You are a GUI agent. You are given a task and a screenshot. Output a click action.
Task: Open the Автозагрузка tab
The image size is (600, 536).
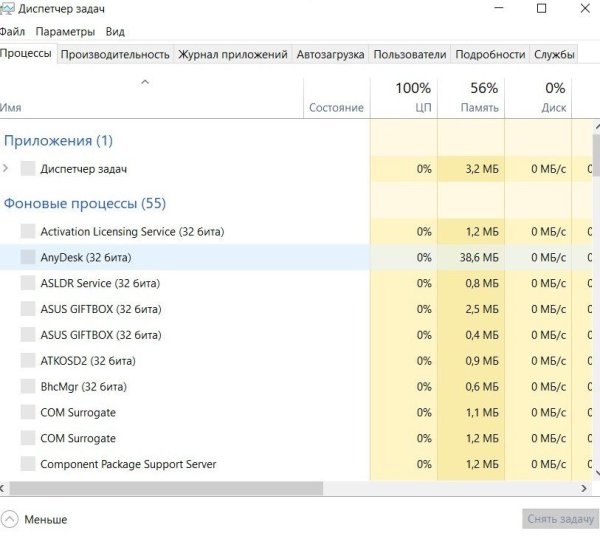[331, 55]
